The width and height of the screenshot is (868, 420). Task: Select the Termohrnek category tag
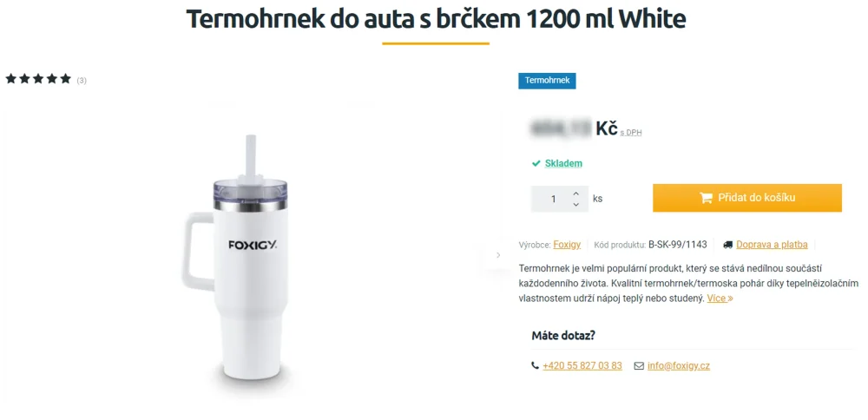point(547,81)
